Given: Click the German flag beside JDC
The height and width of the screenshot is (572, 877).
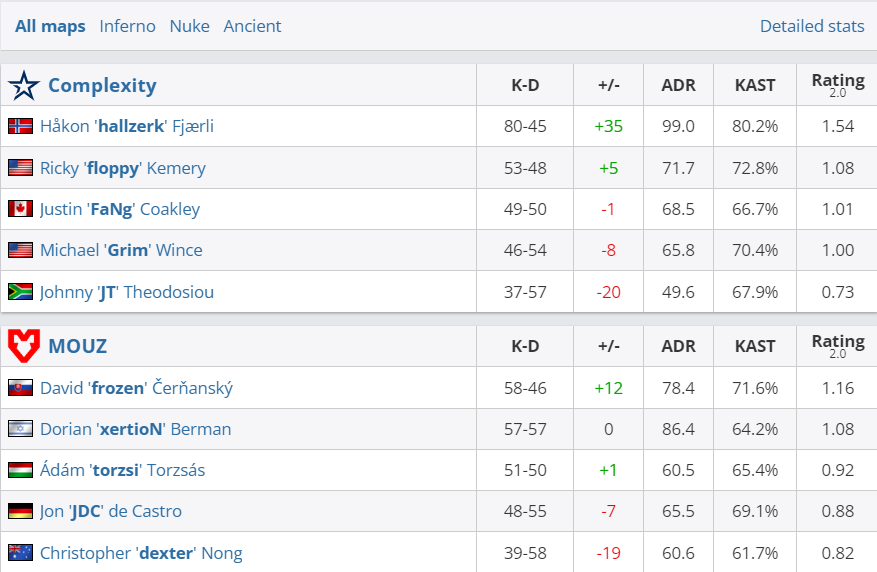Looking at the screenshot, I should (20, 511).
